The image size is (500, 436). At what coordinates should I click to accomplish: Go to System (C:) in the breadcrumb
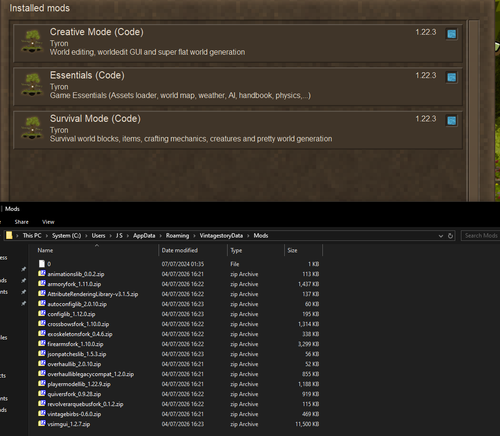coord(66,236)
